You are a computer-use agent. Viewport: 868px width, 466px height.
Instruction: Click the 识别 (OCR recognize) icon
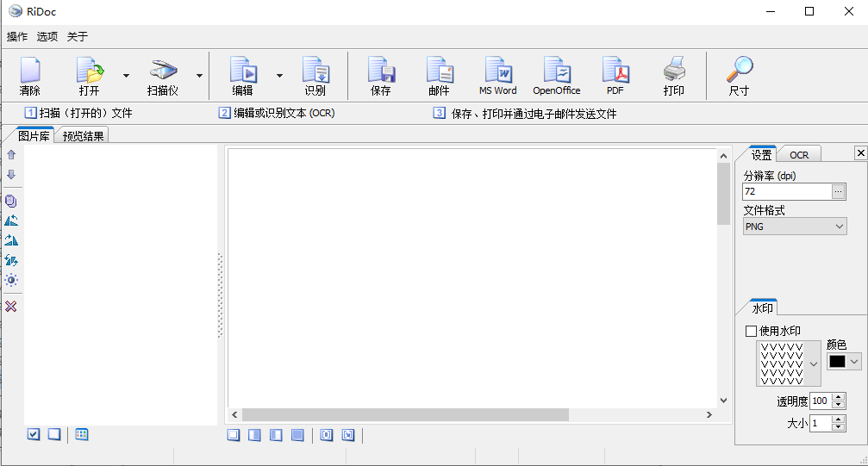coord(315,76)
